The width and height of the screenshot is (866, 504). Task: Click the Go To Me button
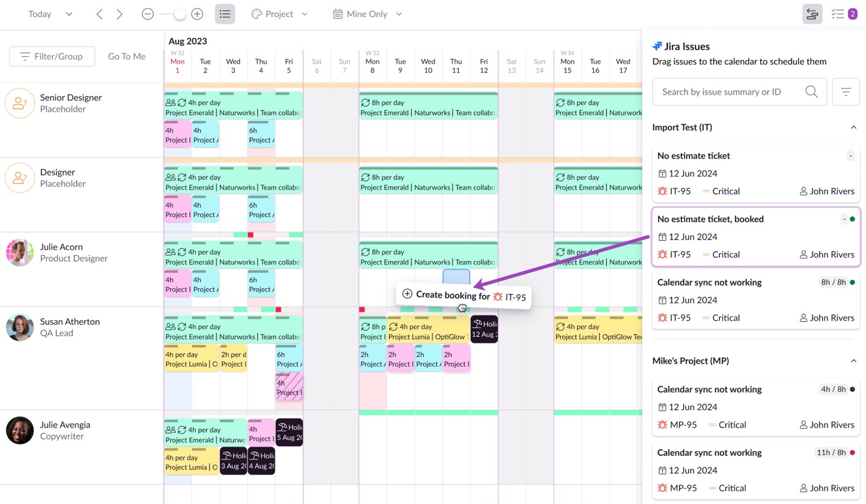click(x=127, y=56)
